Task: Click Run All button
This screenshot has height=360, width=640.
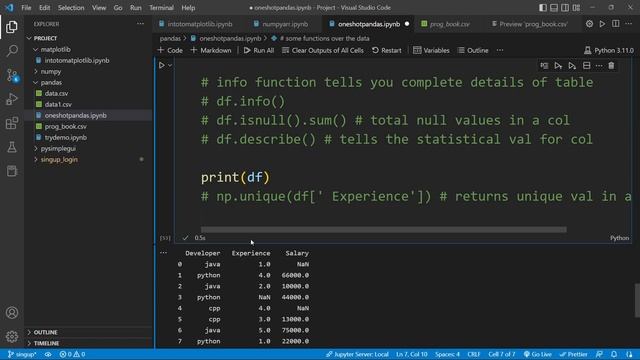Action: click(x=259, y=50)
